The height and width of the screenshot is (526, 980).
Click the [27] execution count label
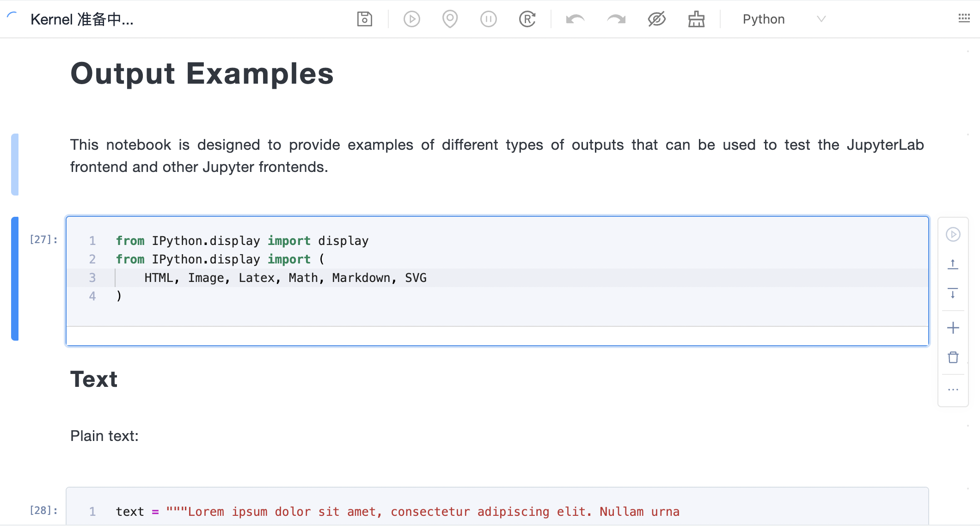(43, 239)
